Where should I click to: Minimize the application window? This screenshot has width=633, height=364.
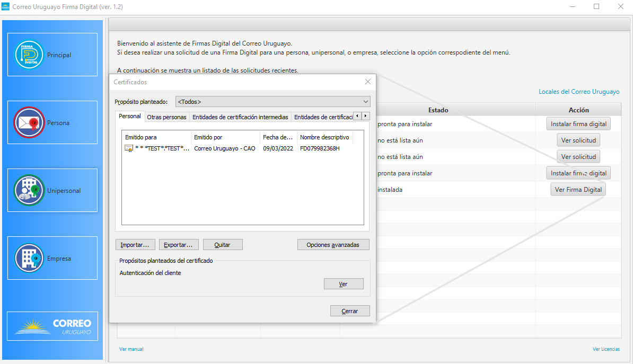click(x=573, y=6)
